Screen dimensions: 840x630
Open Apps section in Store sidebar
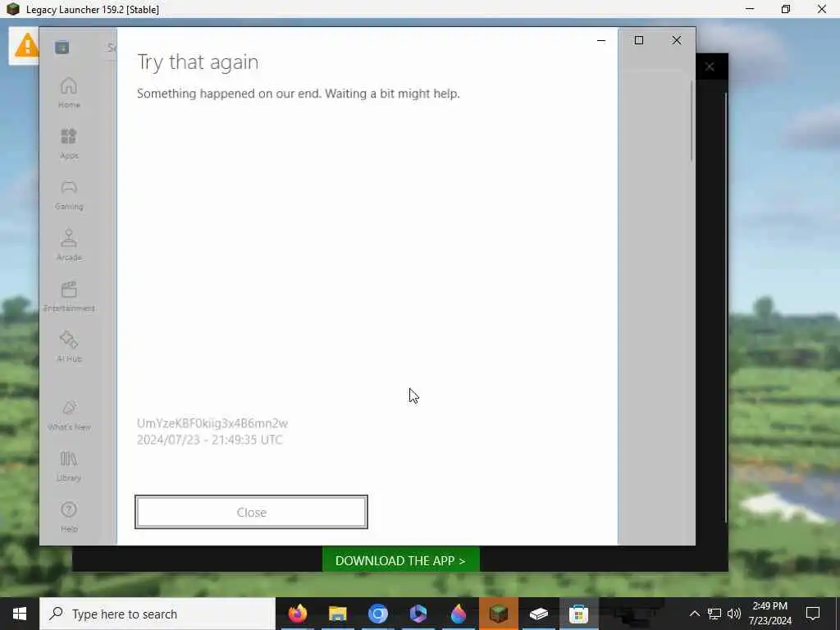click(x=69, y=144)
